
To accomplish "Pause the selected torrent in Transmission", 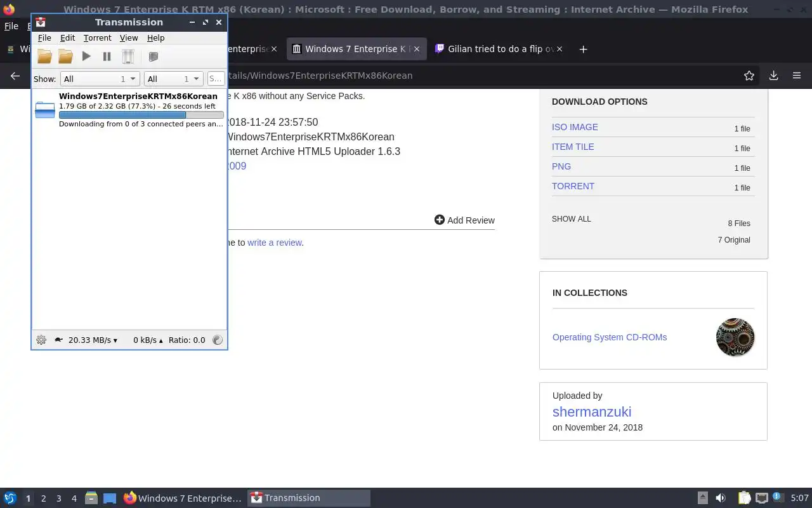I will [x=107, y=57].
